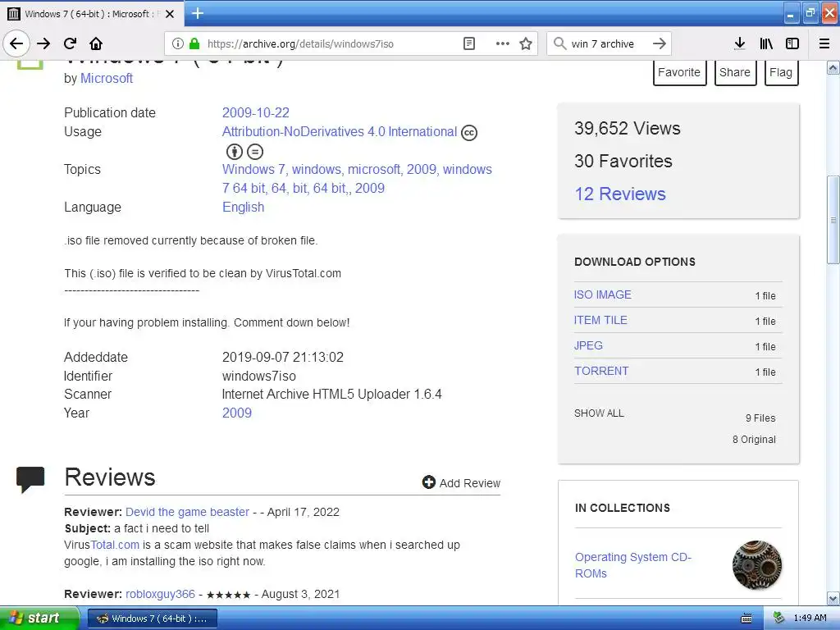
Task: Open Operating System CD-ROMs collection link
Action: coord(633,565)
